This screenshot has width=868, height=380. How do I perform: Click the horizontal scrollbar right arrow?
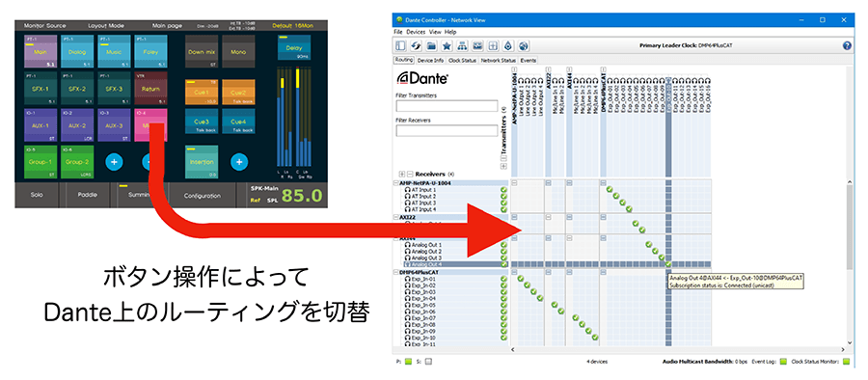(843, 349)
